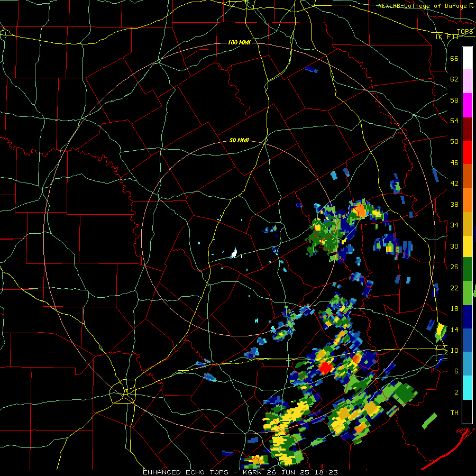Click the TH threshold label on legend
This screenshot has height=476, width=476.
tap(454, 413)
